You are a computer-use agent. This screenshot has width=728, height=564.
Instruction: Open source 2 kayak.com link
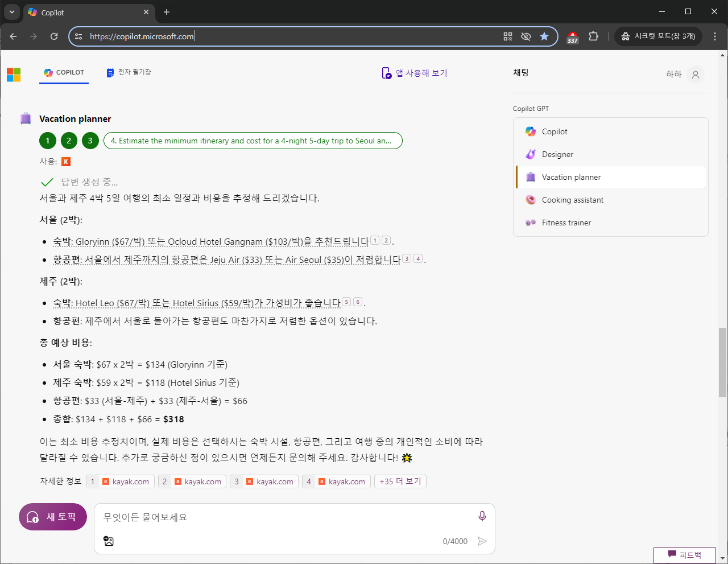pyautogui.click(x=192, y=481)
